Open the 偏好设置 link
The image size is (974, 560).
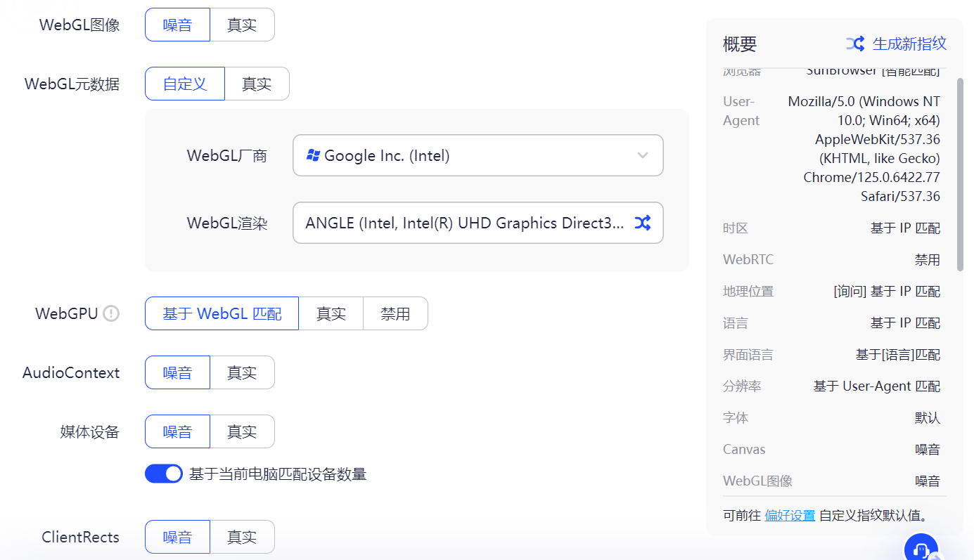790,515
